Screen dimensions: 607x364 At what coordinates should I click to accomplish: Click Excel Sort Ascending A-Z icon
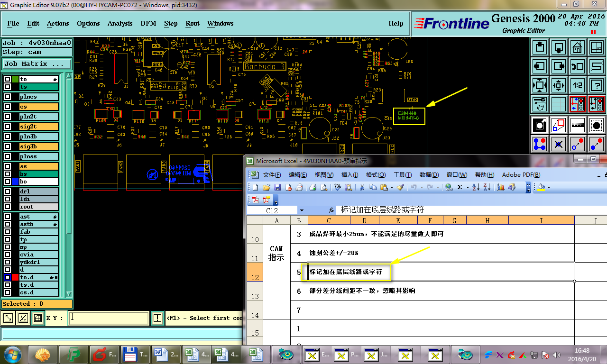pyautogui.click(x=477, y=187)
